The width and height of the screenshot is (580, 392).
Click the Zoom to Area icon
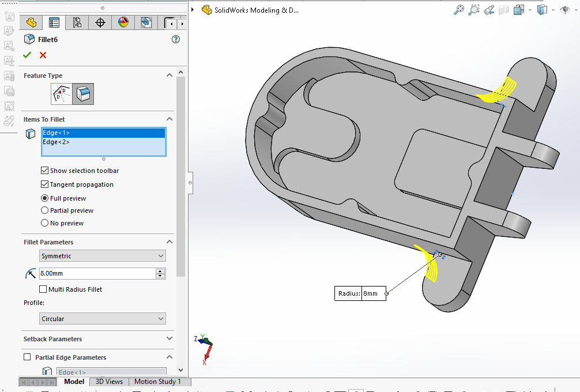pos(474,10)
